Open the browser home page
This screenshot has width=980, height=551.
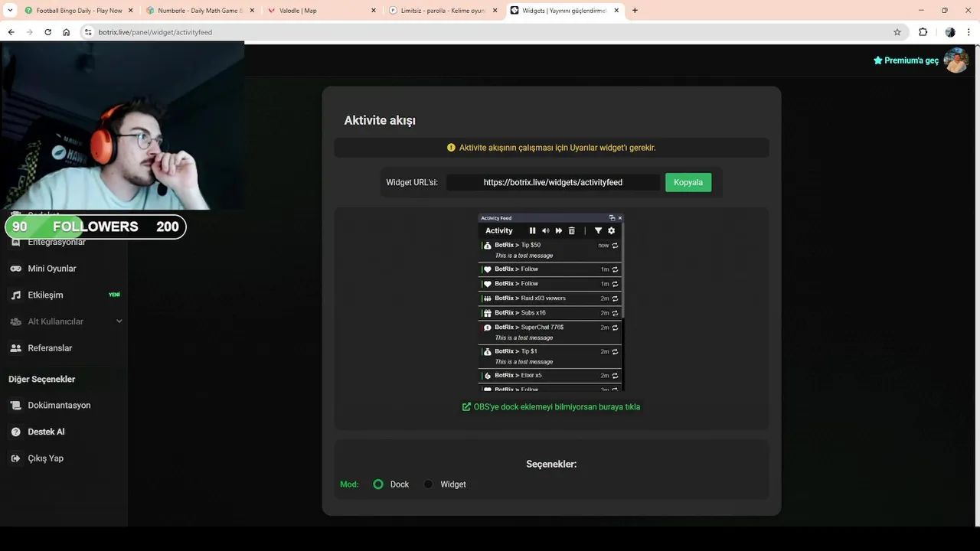click(x=67, y=32)
